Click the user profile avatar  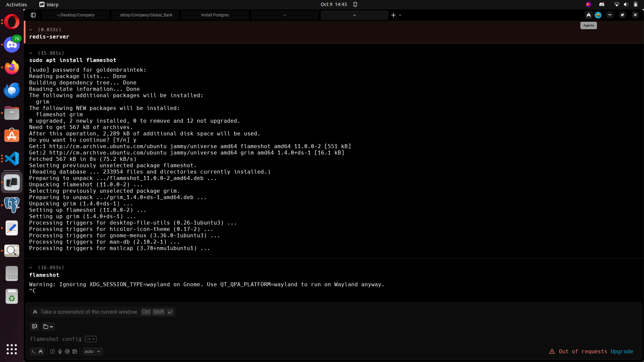point(598,15)
